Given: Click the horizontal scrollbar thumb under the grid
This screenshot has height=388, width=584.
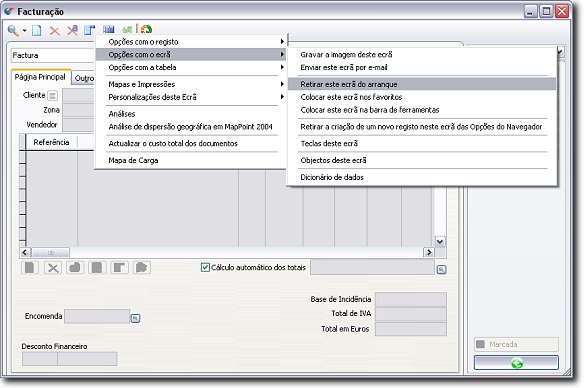Looking at the screenshot, I should point(50,252).
